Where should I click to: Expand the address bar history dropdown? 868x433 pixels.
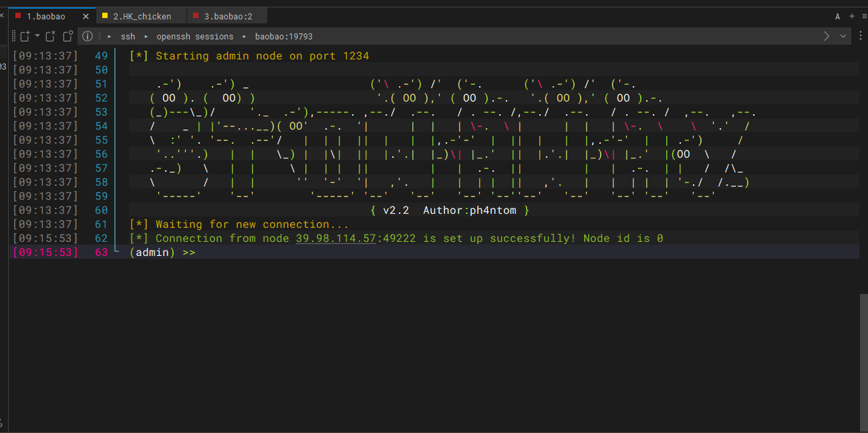(x=843, y=36)
